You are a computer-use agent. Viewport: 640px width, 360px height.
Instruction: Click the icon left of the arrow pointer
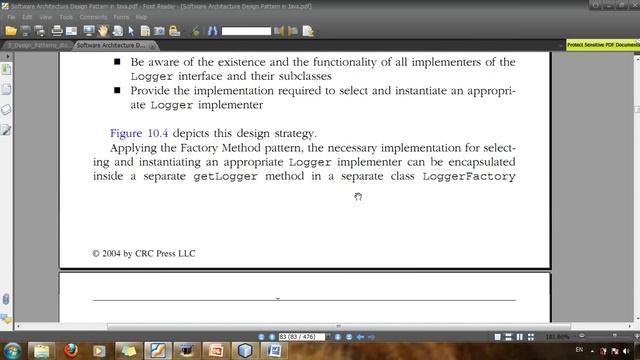(x=118, y=31)
